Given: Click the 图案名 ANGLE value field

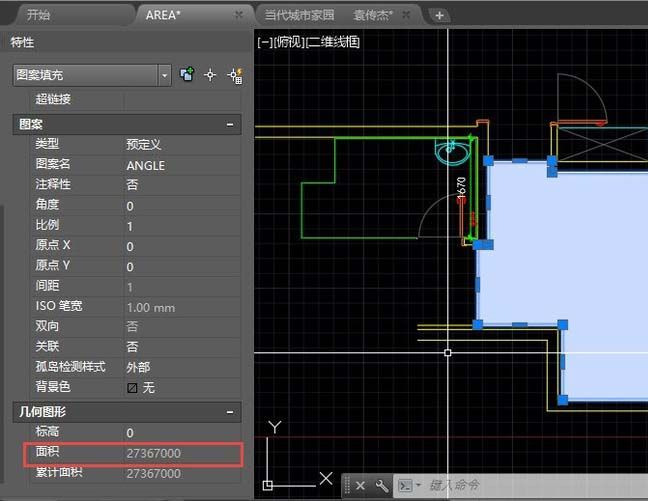Looking at the screenshot, I should (180, 164).
